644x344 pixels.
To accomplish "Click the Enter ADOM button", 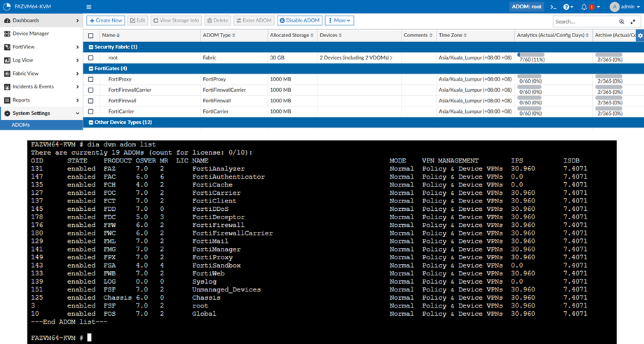I will tap(254, 20).
